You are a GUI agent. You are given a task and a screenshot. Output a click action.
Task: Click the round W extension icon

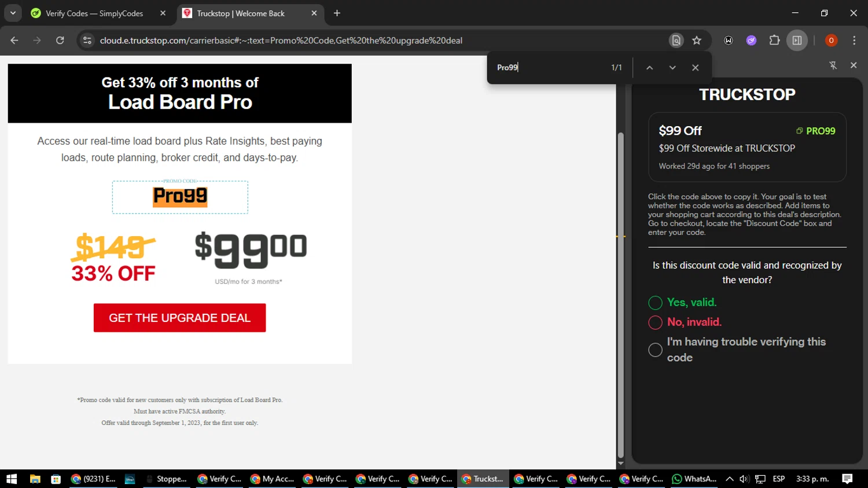(x=729, y=41)
